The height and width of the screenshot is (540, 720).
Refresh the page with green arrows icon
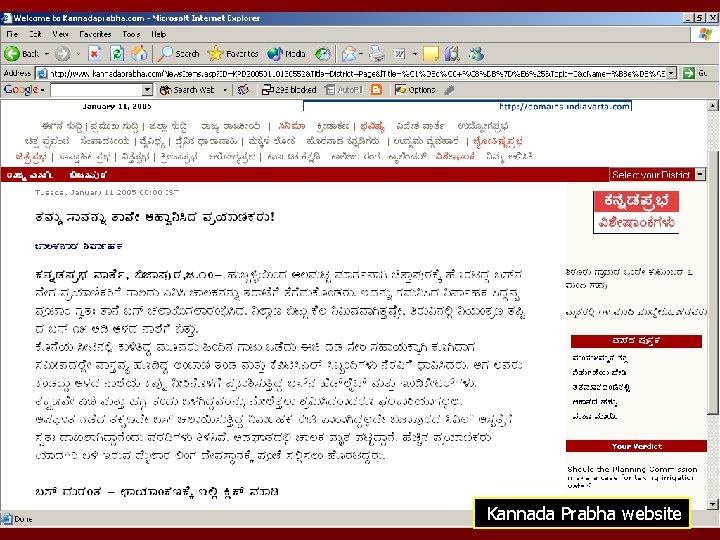(117, 54)
